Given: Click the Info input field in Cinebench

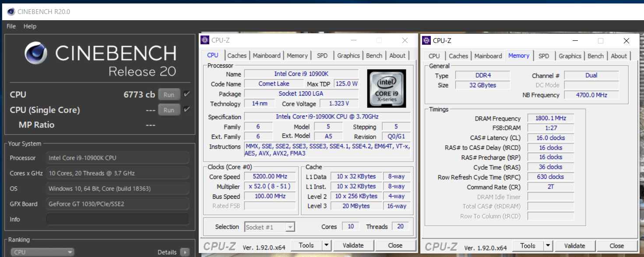Looking at the screenshot, I should [118, 219].
